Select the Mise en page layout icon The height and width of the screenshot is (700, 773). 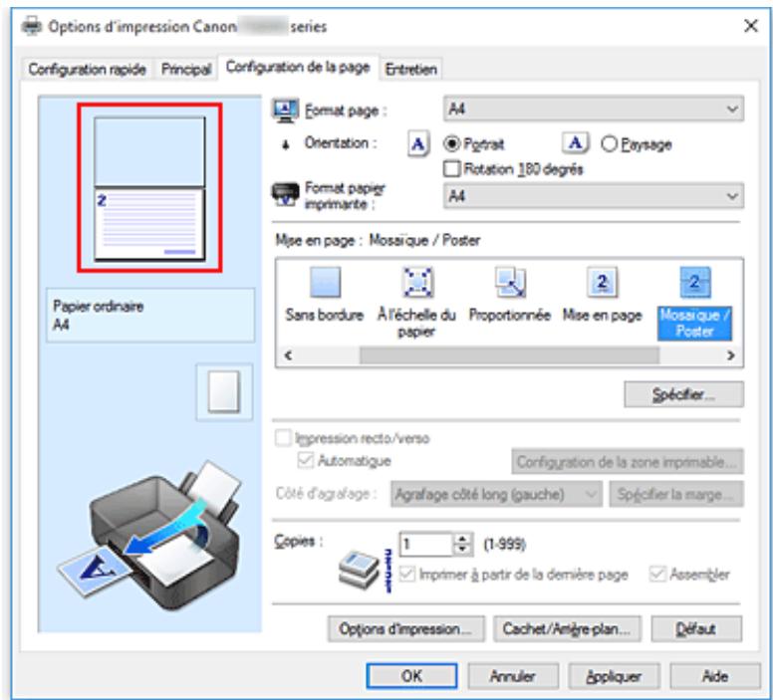coord(603,283)
